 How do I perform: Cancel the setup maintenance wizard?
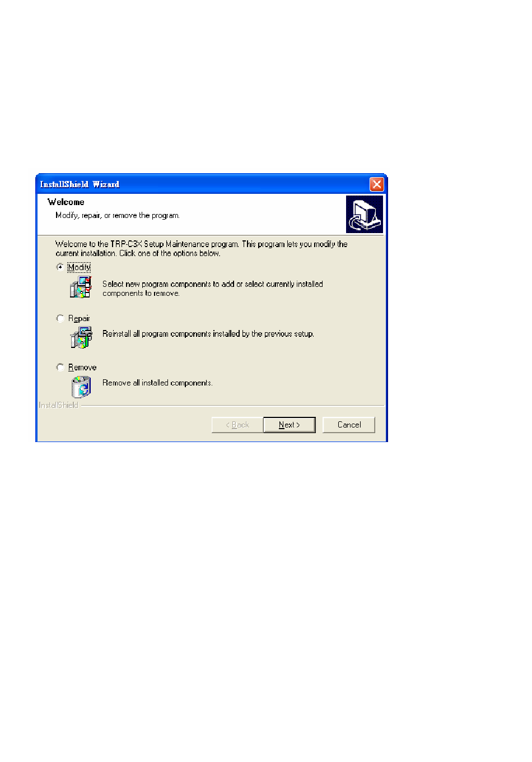[x=349, y=425]
